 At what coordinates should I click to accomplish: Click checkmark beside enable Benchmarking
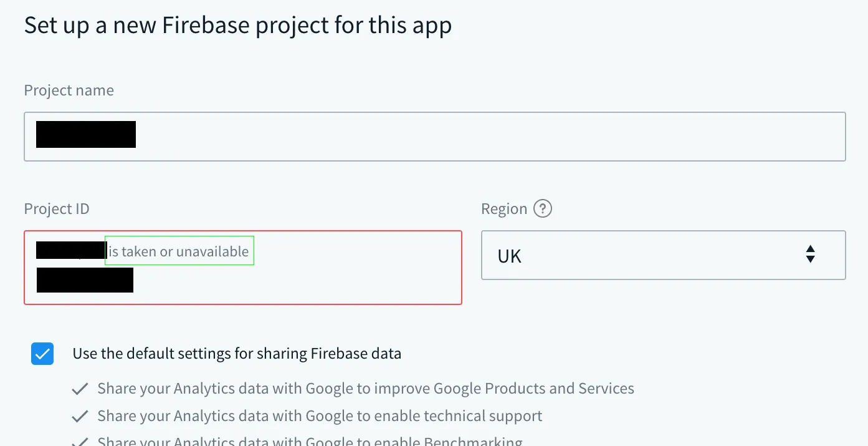click(x=80, y=441)
